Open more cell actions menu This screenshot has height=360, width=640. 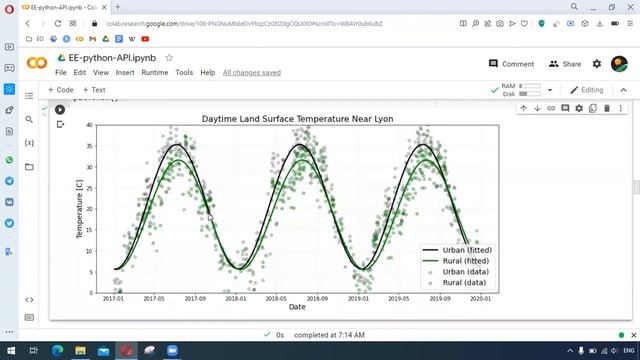[x=621, y=108]
